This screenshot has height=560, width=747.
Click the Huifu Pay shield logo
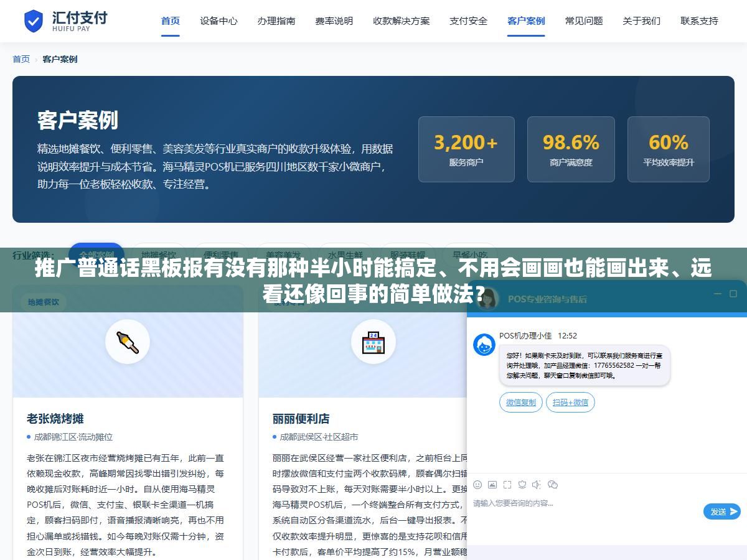coord(34,21)
